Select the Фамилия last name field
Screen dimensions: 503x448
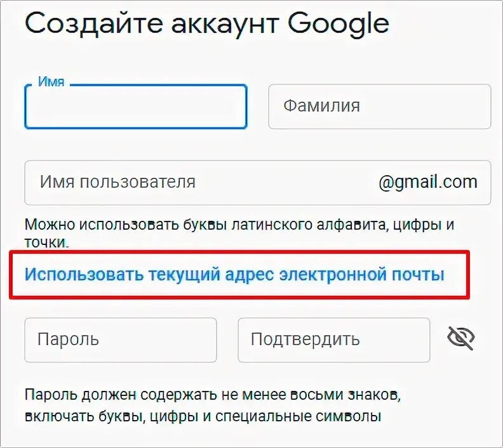click(380, 107)
